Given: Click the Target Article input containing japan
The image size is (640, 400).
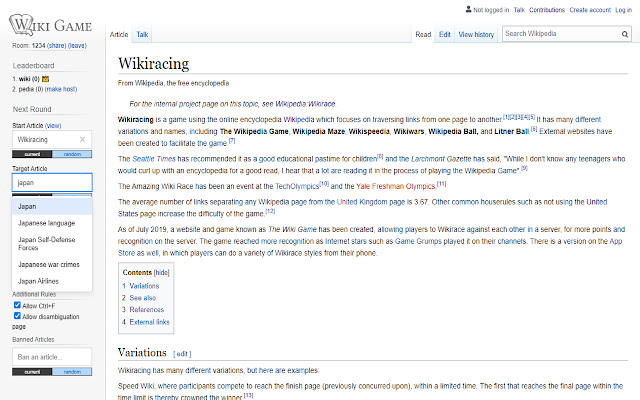Looking at the screenshot, I should pos(52,182).
